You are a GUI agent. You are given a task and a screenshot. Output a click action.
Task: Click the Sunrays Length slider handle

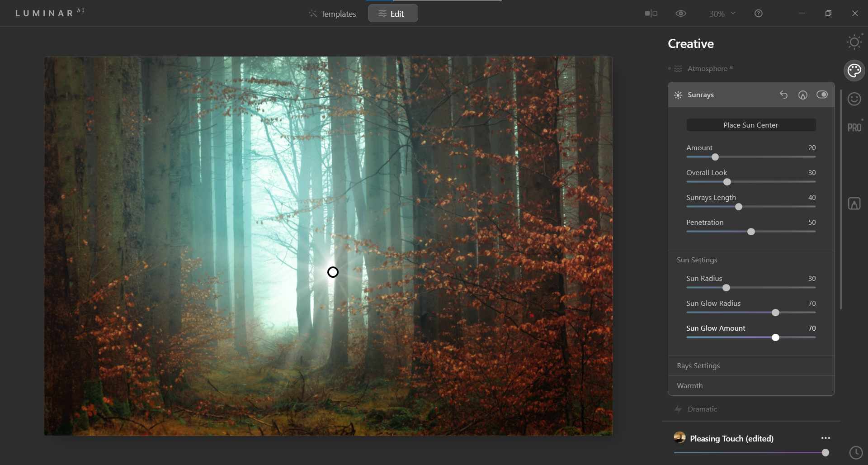pyautogui.click(x=739, y=207)
